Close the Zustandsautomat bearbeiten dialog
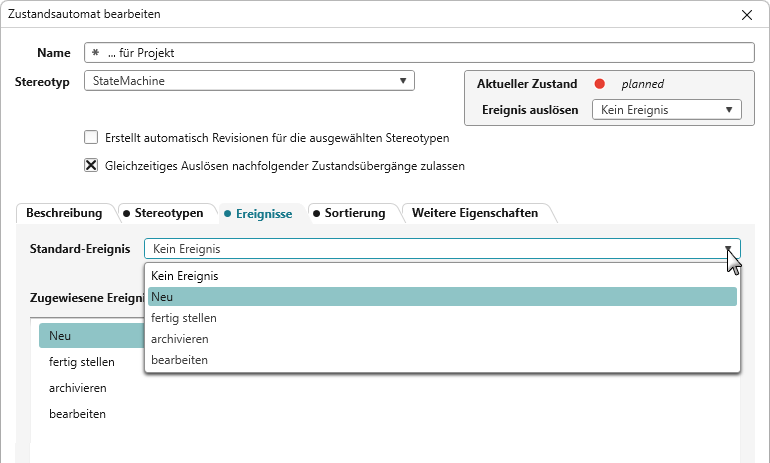 tap(746, 14)
